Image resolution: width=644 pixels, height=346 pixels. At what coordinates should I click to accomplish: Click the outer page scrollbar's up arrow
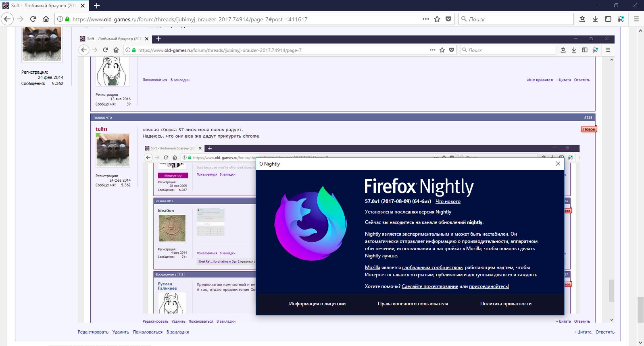(x=640, y=31)
